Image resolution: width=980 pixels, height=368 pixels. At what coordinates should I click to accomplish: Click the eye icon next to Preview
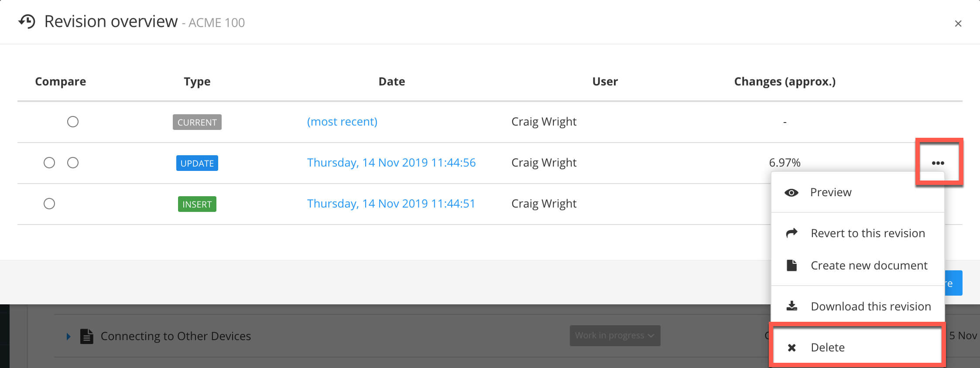(791, 193)
